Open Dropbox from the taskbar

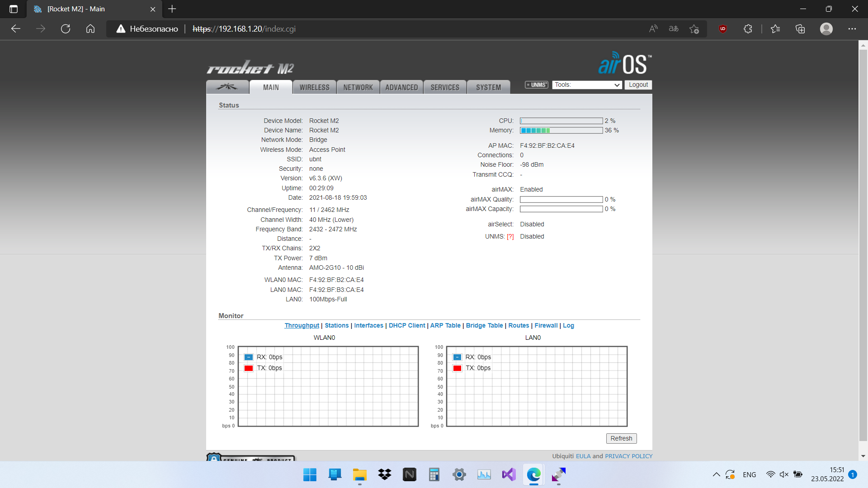pos(385,474)
